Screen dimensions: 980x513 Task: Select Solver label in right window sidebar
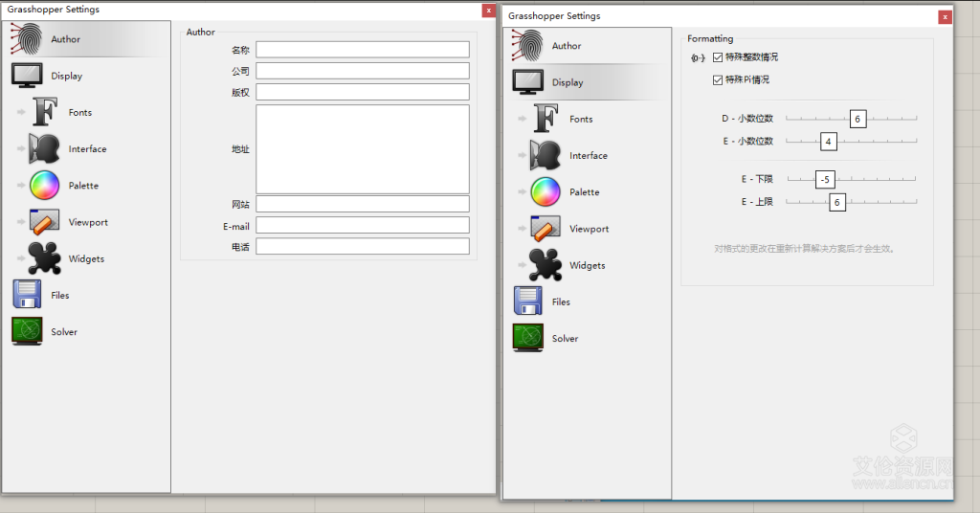coord(565,338)
